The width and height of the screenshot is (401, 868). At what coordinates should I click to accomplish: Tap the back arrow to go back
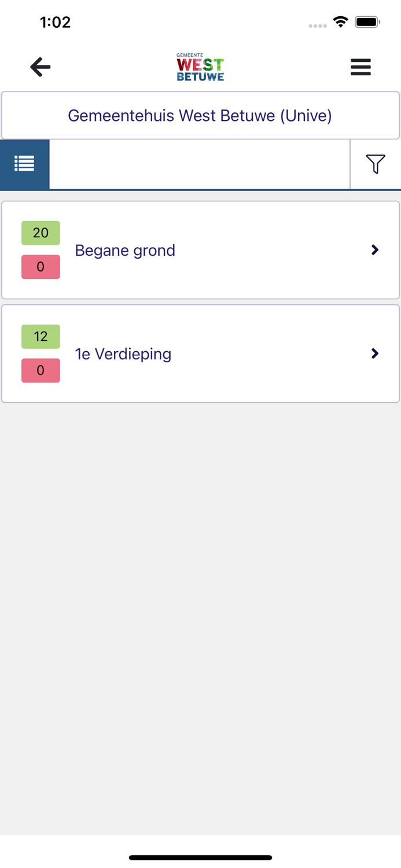[x=39, y=67]
